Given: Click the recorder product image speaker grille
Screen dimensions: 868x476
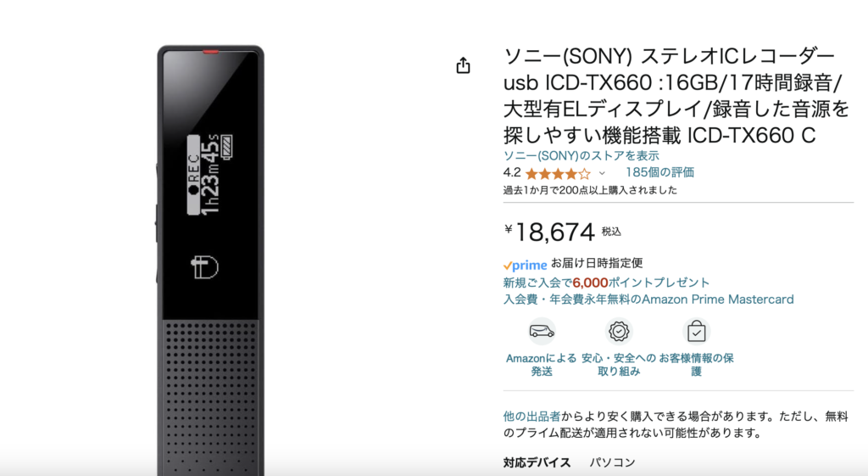Looking at the screenshot, I should coord(210,397).
